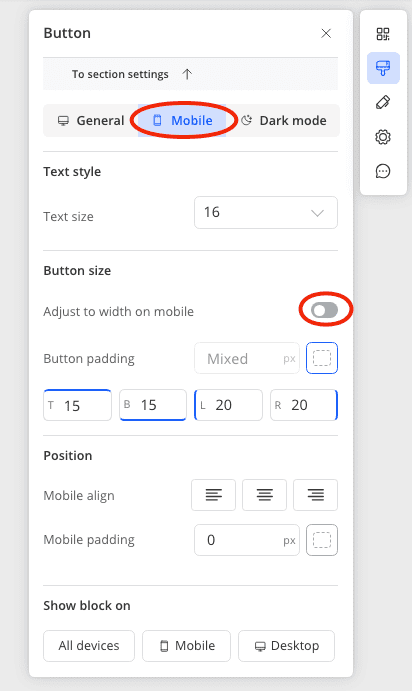Select the Mobile settings tab
Image resolution: width=412 pixels, height=691 pixels.
182,120
